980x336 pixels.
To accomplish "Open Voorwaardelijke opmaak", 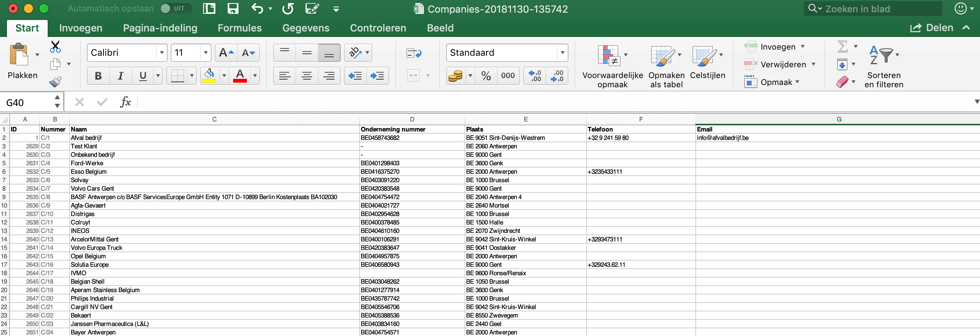I will tap(612, 67).
